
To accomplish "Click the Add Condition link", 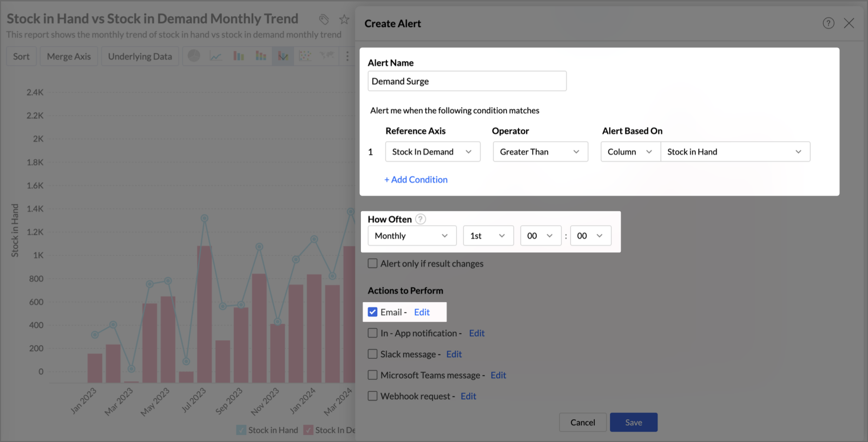I will [x=416, y=180].
